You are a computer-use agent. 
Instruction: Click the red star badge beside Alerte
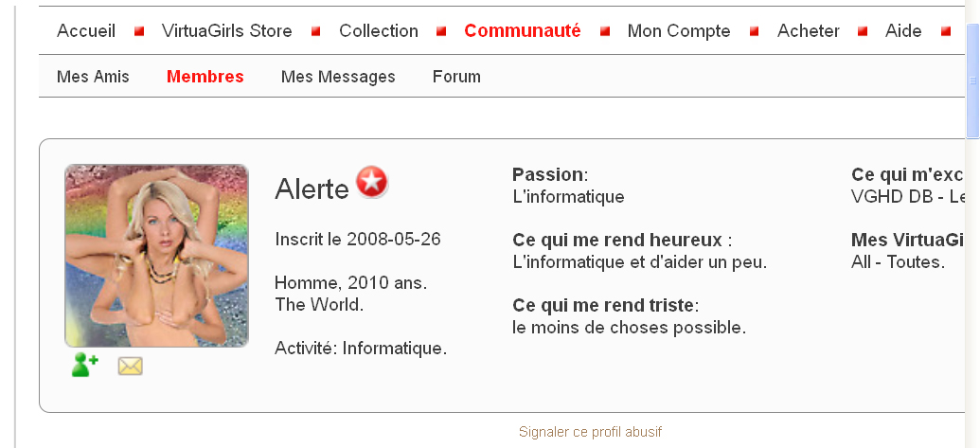coord(372,181)
